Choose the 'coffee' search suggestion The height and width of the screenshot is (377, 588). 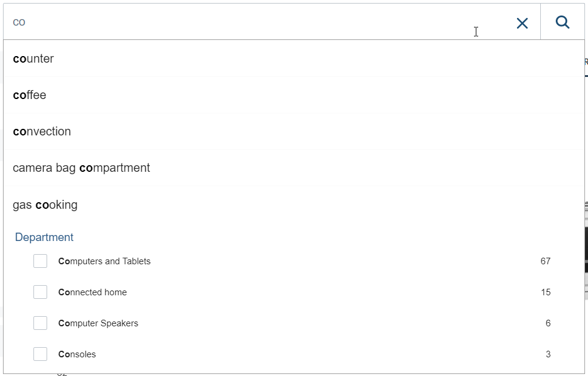pyautogui.click(x=29, y=95)
